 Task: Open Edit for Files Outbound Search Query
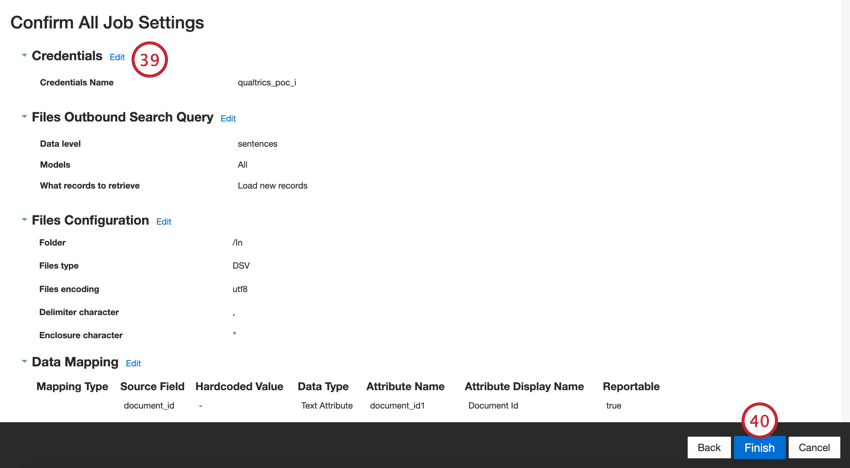[228, 119]
